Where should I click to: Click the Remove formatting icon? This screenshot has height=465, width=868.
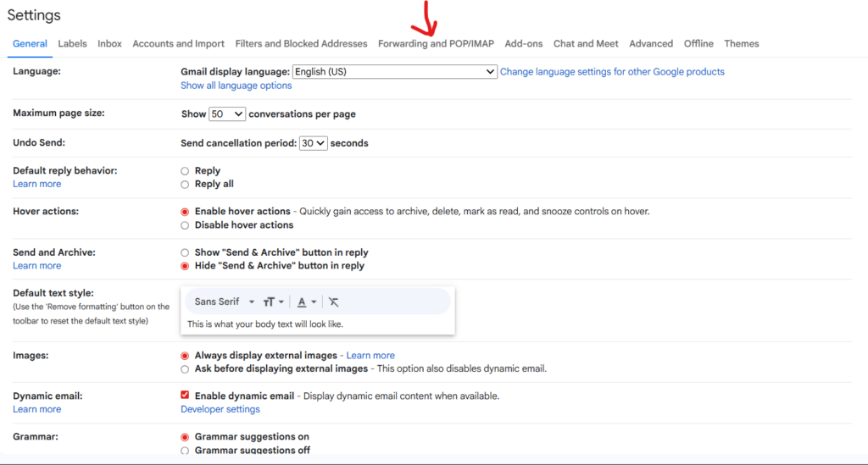[333, 302]
